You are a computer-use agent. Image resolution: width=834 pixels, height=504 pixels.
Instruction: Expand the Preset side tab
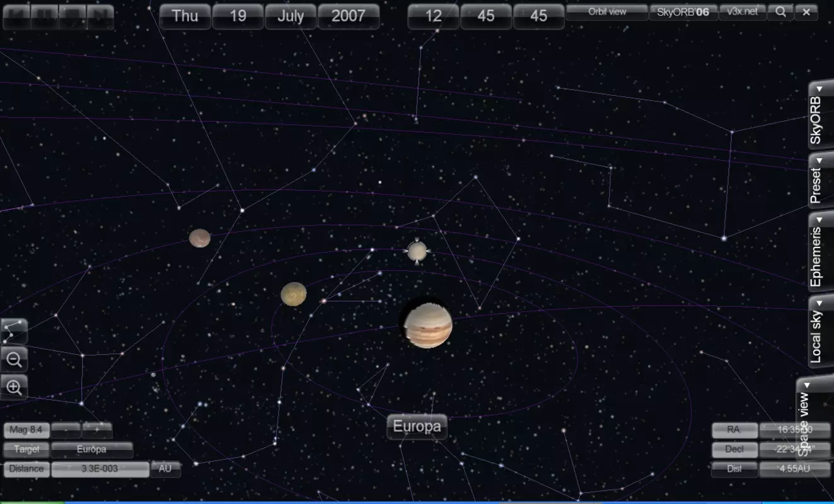click(x=821, y=180)
